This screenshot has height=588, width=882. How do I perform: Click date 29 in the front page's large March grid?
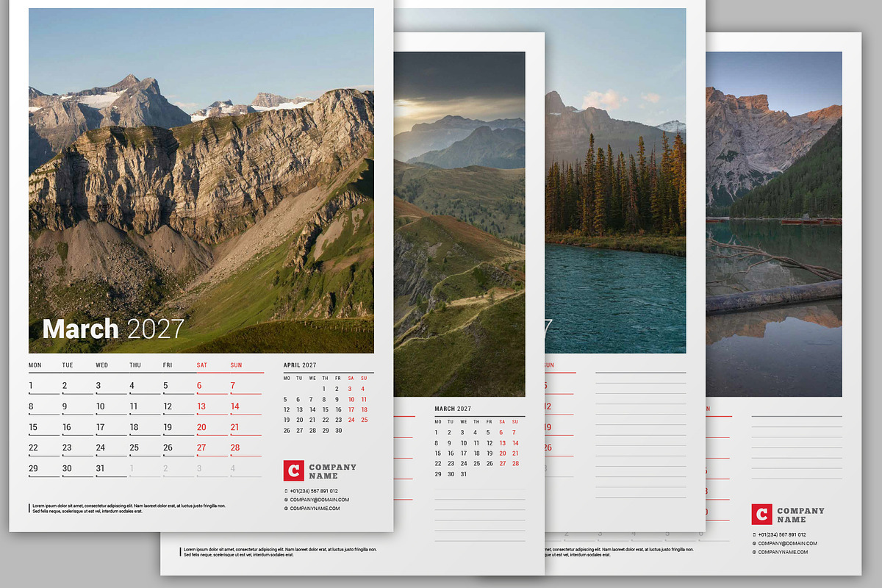pyautogui.click(x=33, y=468)
